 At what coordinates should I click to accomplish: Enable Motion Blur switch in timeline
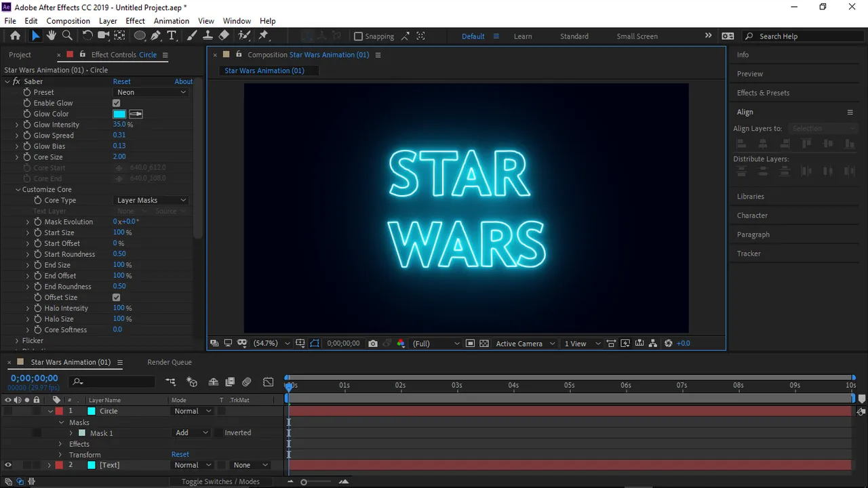(x=246, y=382)
